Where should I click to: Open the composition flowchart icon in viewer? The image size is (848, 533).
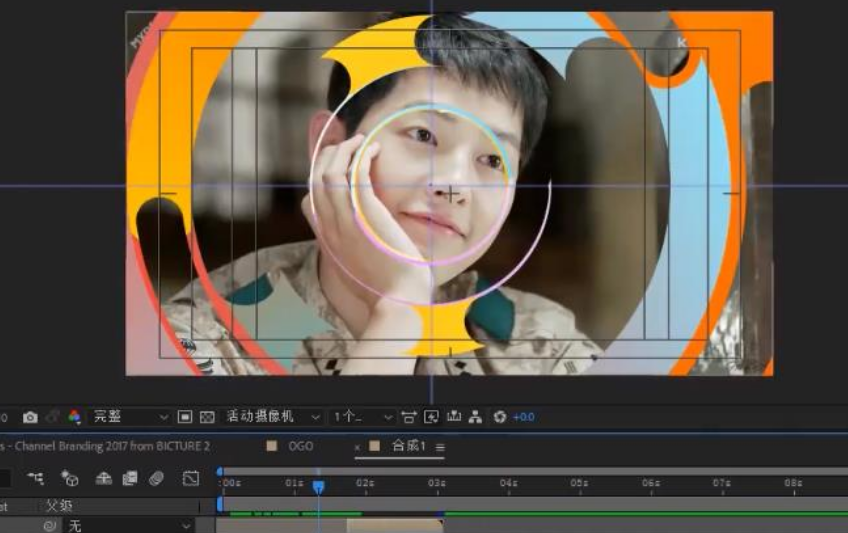click(475, 417)
